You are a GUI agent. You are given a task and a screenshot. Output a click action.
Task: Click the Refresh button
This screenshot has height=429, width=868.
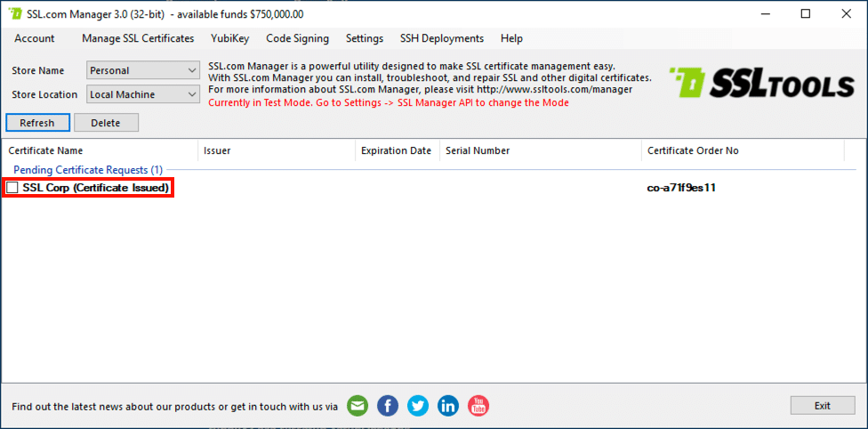[37, 123]
